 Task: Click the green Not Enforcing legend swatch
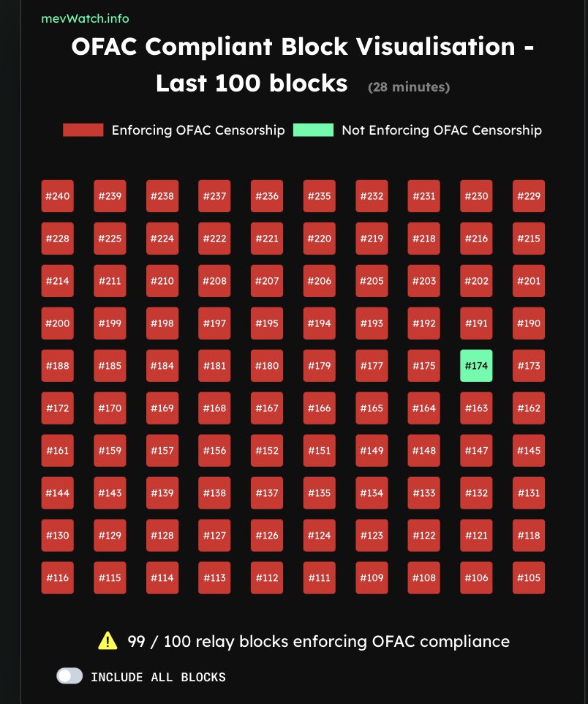pyautogui.click(x=313, y=130)
